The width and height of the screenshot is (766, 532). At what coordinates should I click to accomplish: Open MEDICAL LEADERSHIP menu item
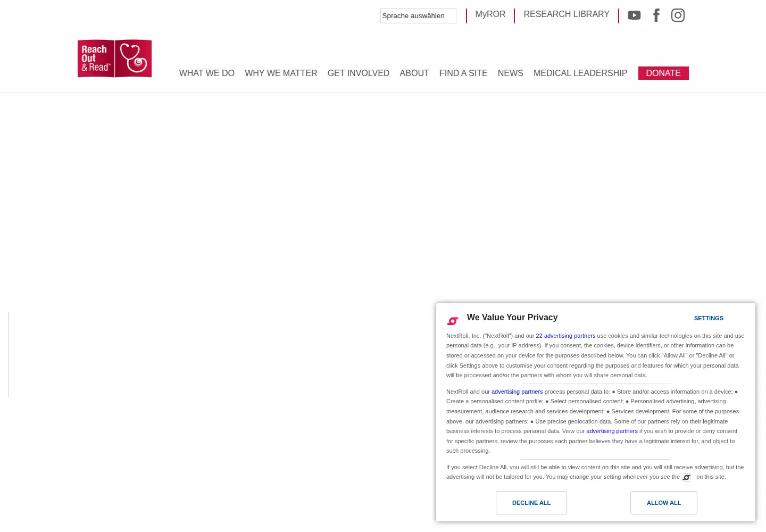580,73
